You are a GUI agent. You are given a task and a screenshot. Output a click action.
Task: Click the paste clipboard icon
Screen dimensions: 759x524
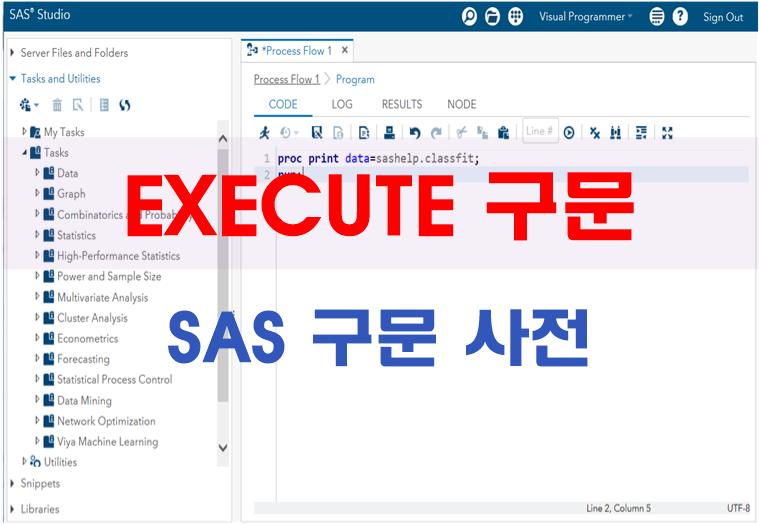click(x=503, y=132)
